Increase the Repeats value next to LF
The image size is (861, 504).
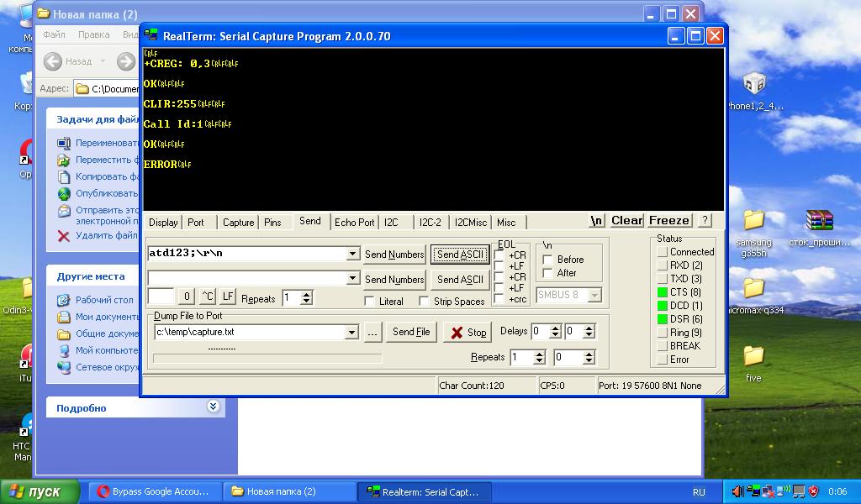coord(307,294)
